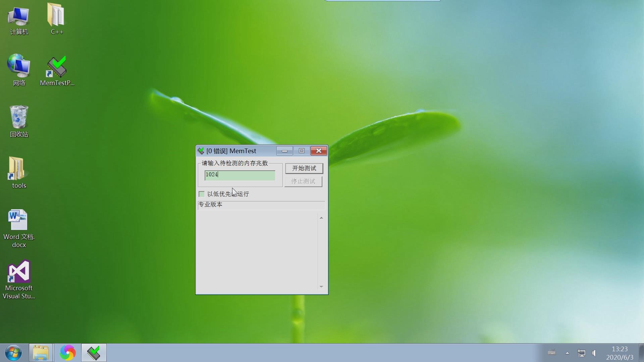The height and width of the screenshot is (362, 644).
Task: Click the memory size input field
Action: click(240, 175)
